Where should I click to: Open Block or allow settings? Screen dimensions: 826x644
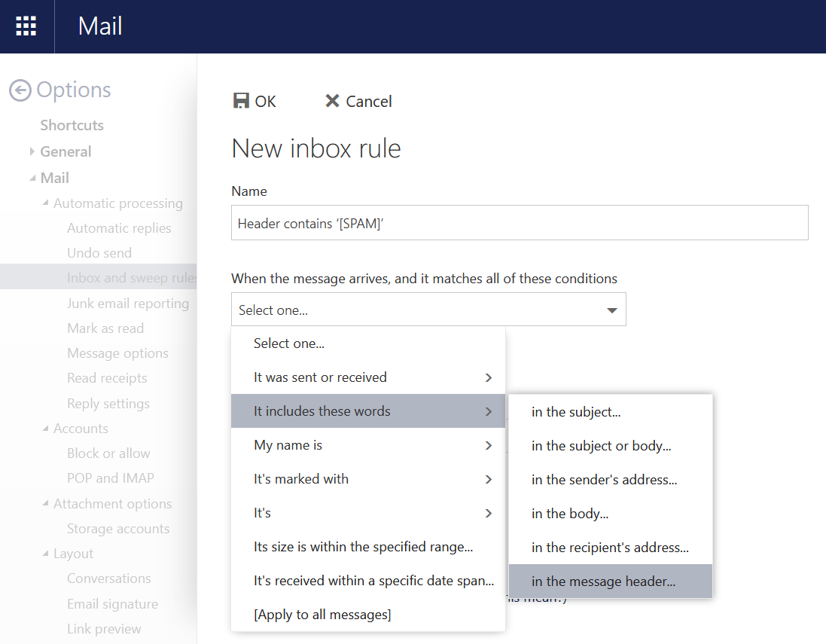pyautogui.click(x=108, y=453)
